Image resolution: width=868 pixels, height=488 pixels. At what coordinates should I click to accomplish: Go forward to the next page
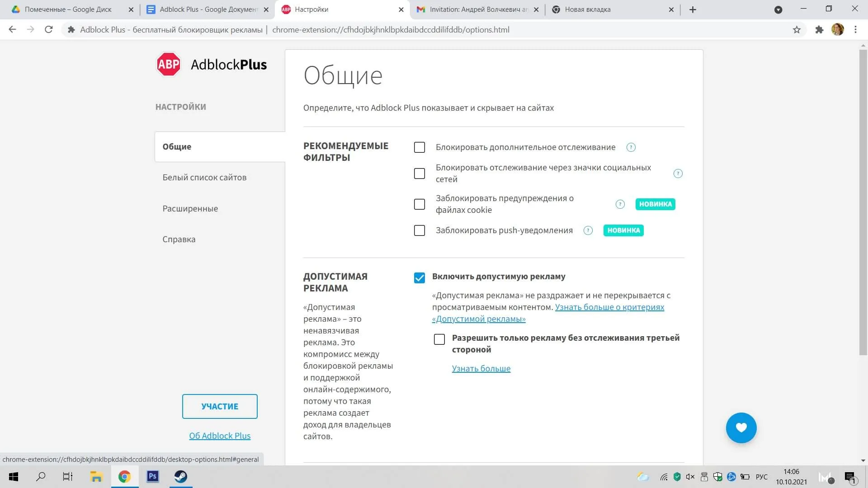(x=30, y=30)
